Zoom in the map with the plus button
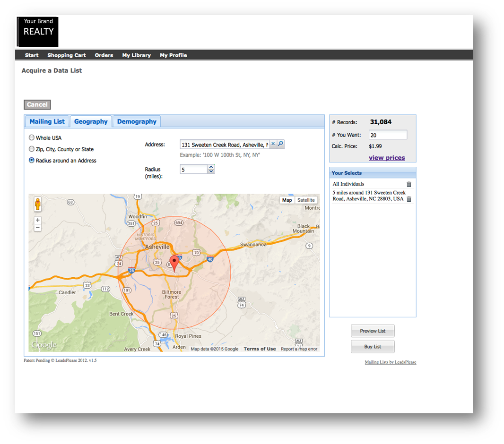Viewport: 504px width, 444px height. [38, 220]
